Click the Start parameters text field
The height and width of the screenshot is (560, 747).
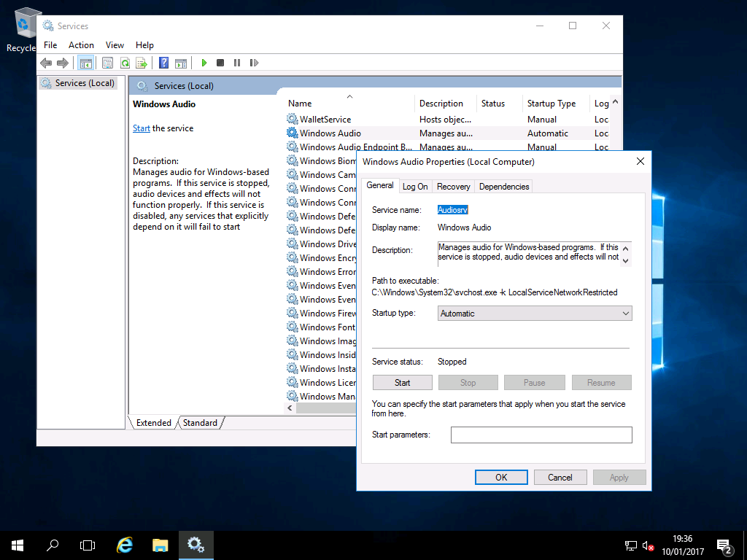pos(541,435)
